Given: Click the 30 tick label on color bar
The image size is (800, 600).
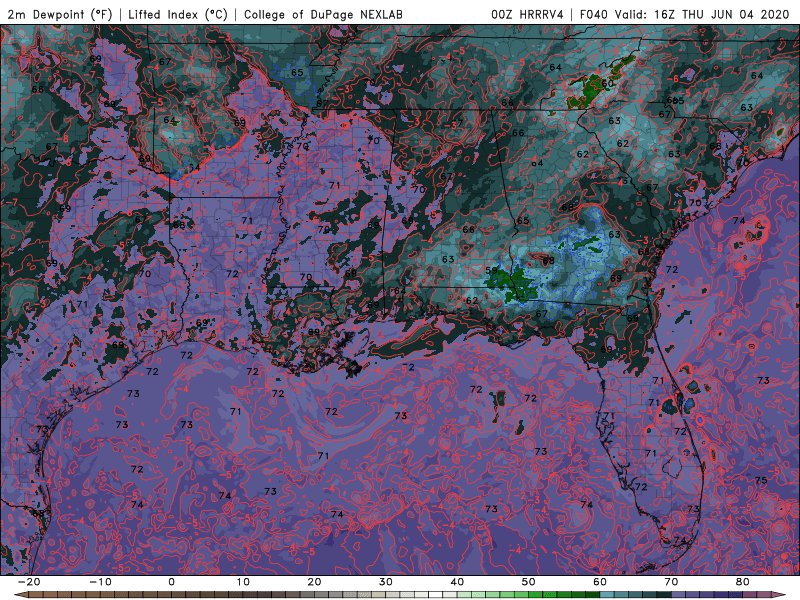Looking at the screenshot, I should click(x=386, y=582).
